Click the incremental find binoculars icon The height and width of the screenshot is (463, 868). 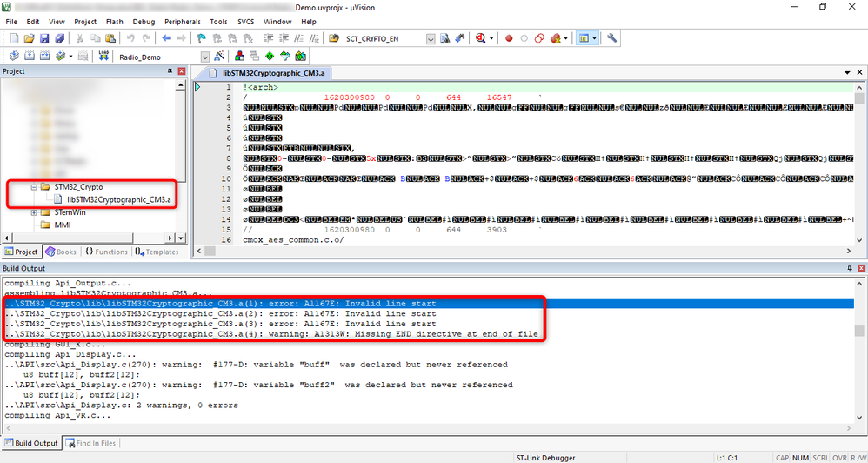pyautogui.click(x=459, y=39)
